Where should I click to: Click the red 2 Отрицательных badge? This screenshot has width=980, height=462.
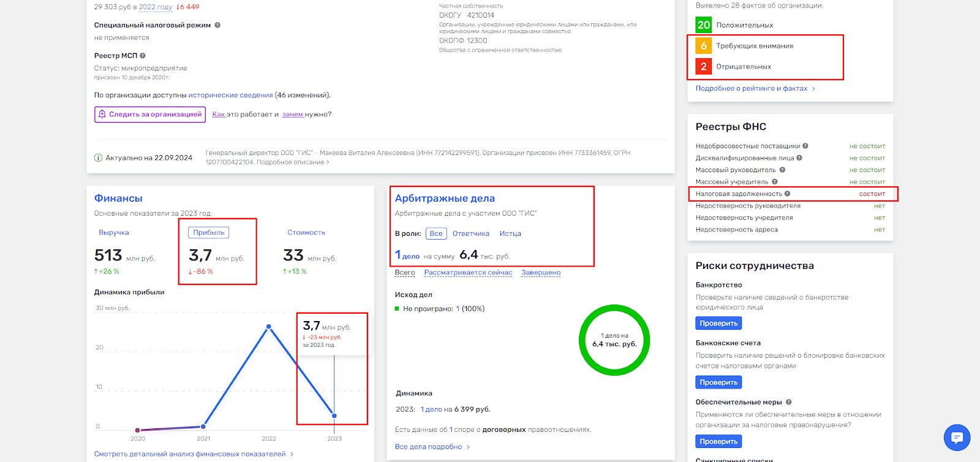click(x=703, y=66)
